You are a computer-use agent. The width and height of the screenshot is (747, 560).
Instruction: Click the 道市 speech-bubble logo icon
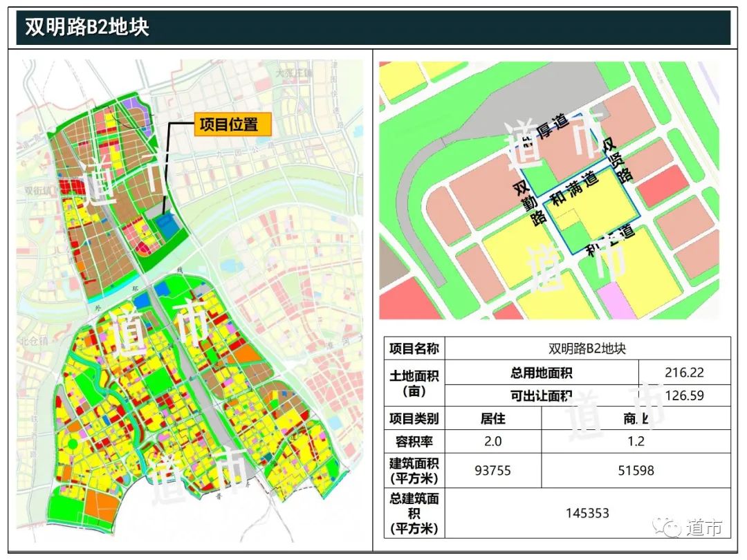667,527
